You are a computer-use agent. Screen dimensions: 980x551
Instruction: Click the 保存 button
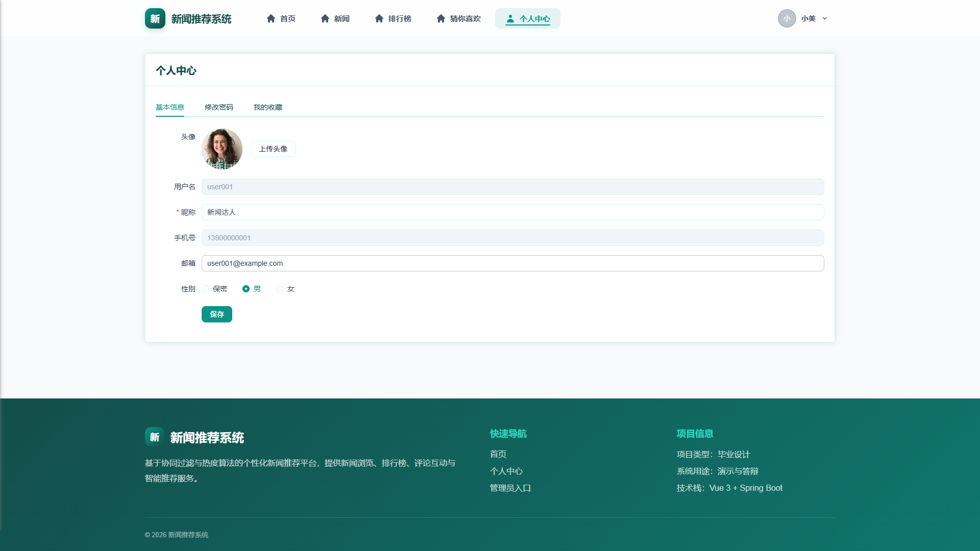[217, 314]
